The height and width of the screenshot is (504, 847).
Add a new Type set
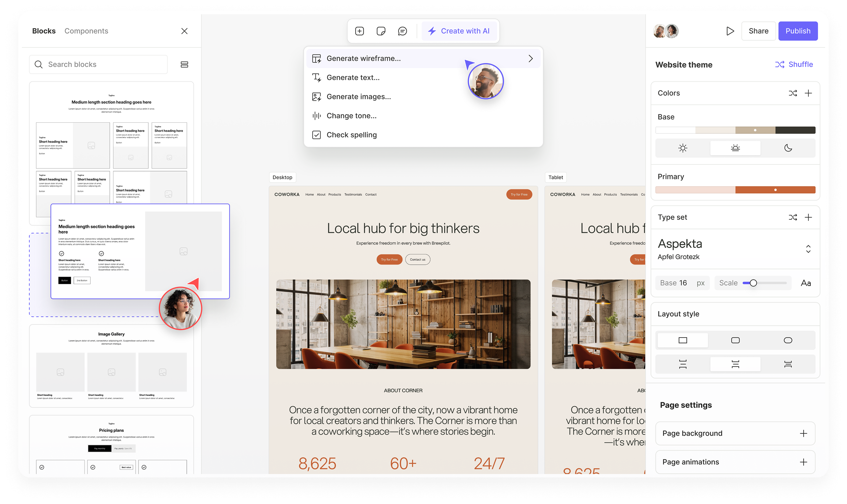coord(808,217)
